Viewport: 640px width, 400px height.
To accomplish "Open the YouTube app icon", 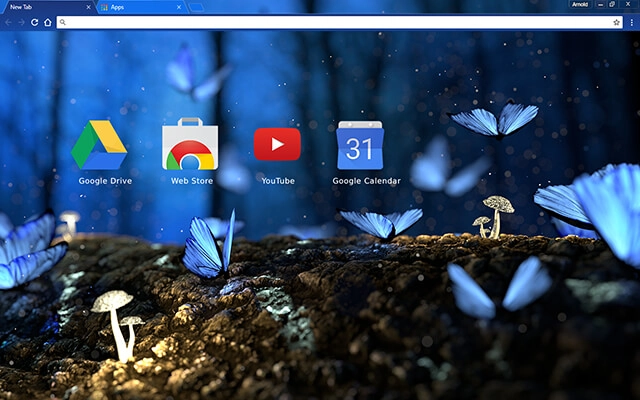I will coord(278,144).
